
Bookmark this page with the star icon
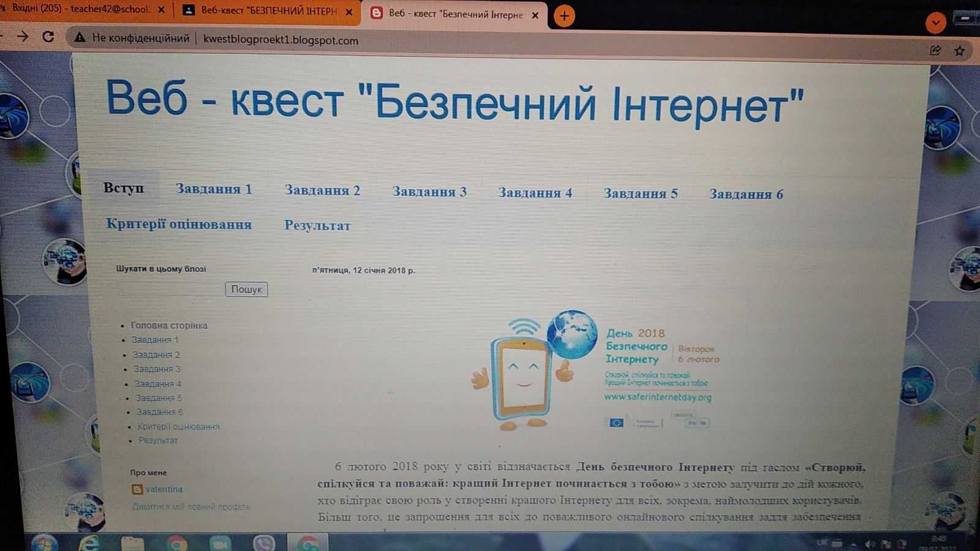pos(959,51)
